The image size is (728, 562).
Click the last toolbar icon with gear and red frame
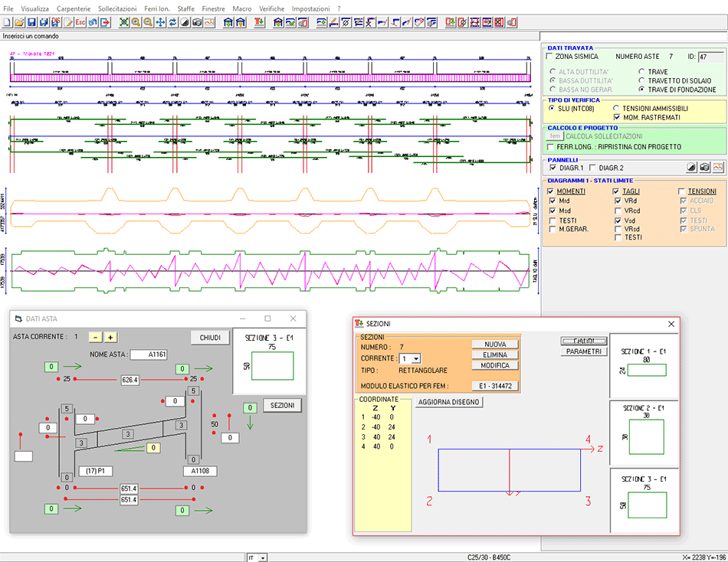pos(512,22)
